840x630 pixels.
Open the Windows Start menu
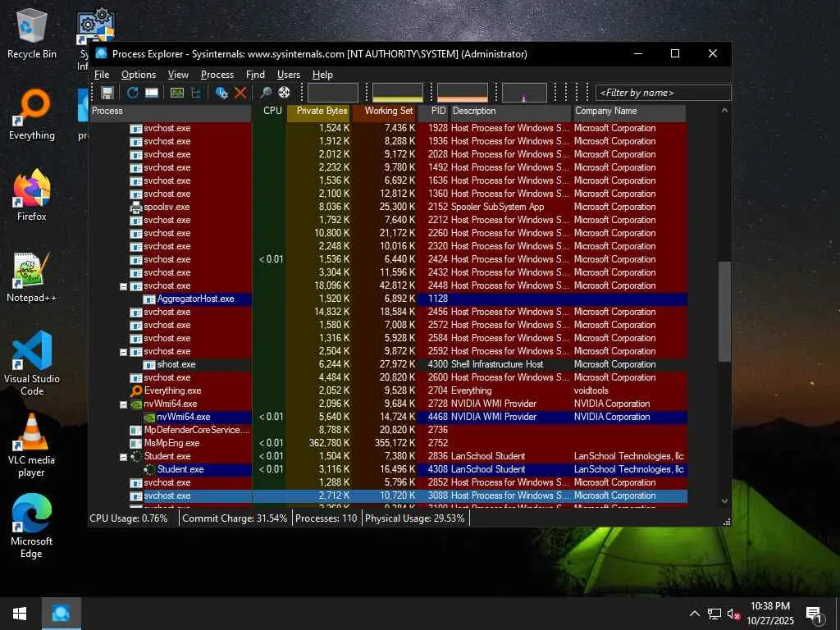[x=20, y=614]
